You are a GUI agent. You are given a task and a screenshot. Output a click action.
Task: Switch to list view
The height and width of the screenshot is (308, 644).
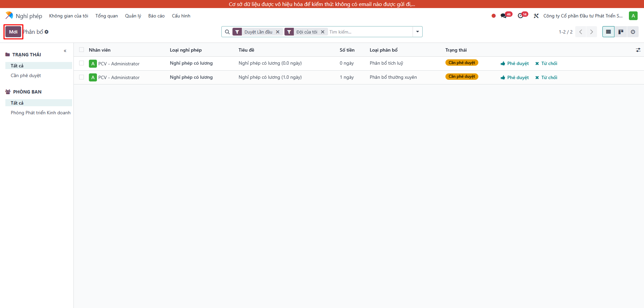click(608, 32)
